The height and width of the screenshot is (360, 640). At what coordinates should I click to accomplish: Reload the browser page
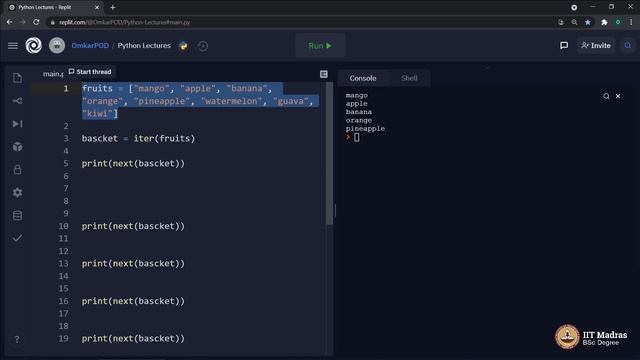pos(36,22)
